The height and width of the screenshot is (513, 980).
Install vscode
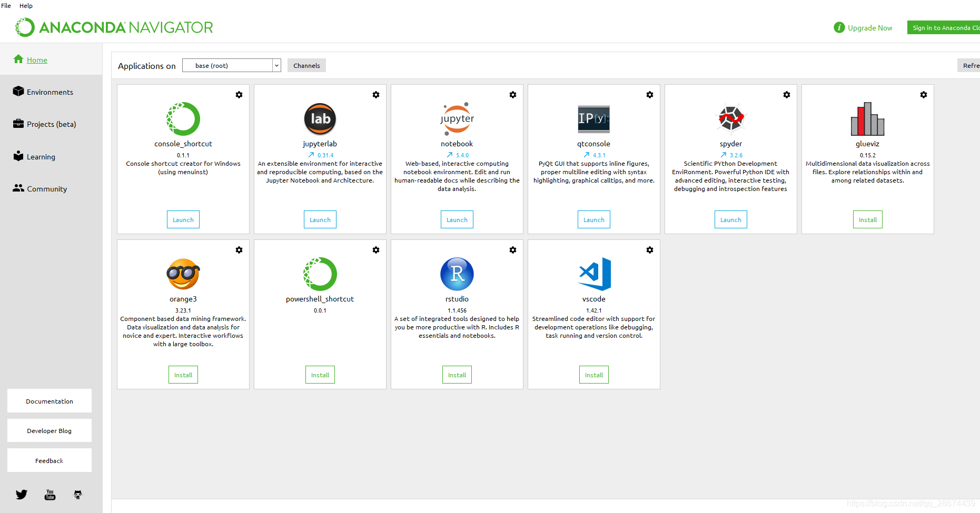click(594, 375)
